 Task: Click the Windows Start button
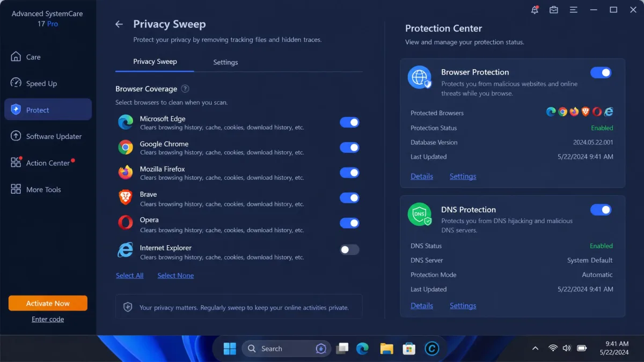230,349
